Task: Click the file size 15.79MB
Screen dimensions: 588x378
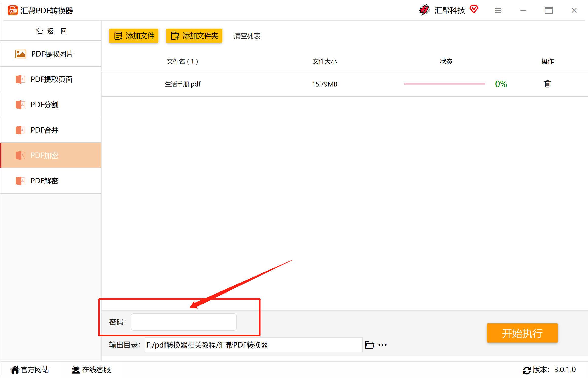Action: [325, 84]
